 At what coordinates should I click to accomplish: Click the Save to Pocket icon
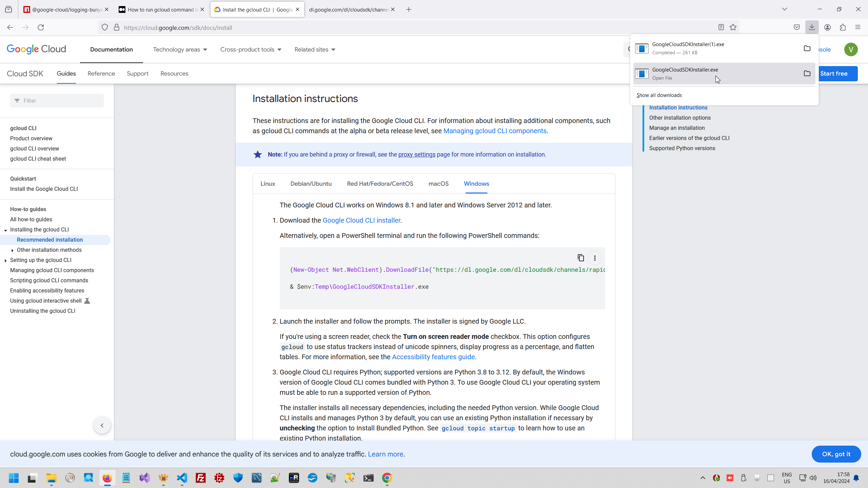(797, 27)
